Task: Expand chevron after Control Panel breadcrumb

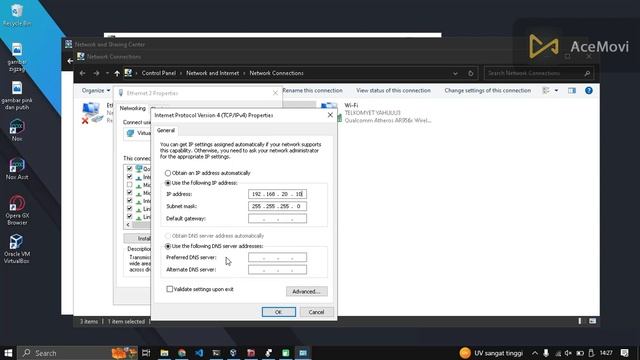Action: point(181,73)
